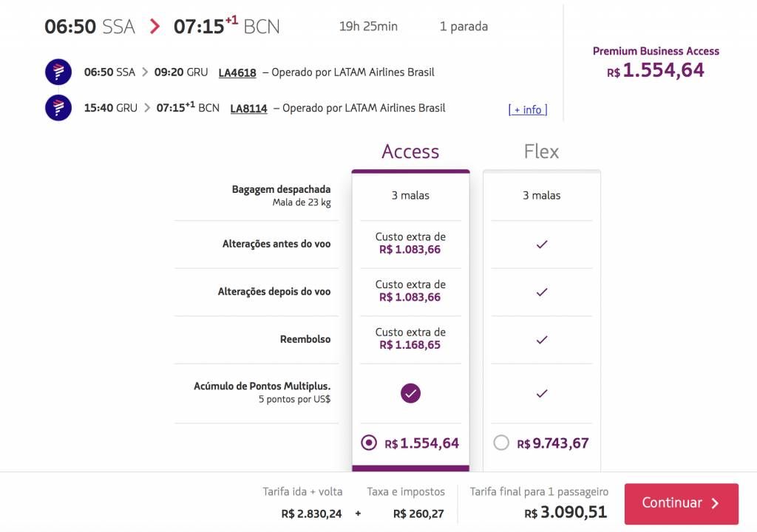
Task: Click the LATAM logo beside flight LA4618
Action: click(58, 72)
